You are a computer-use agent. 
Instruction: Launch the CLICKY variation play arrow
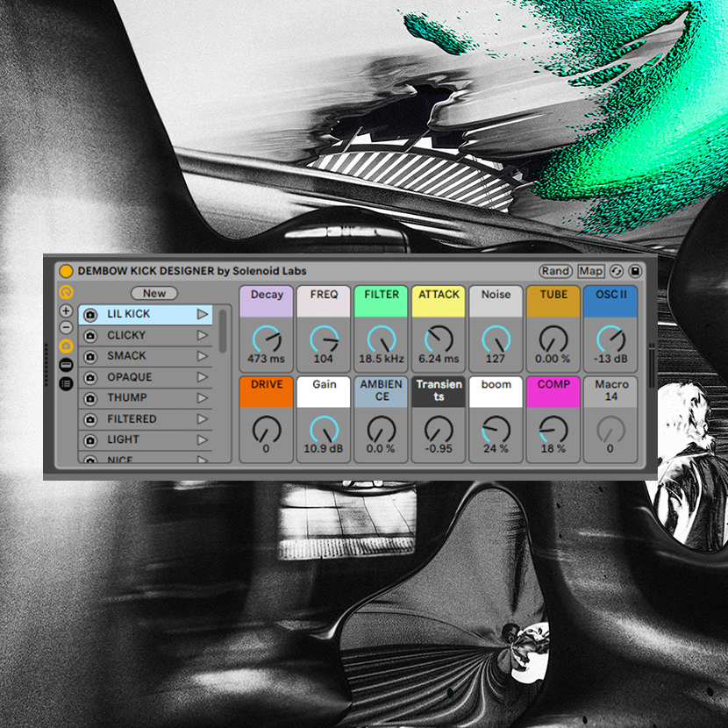(x=202, y=335)
